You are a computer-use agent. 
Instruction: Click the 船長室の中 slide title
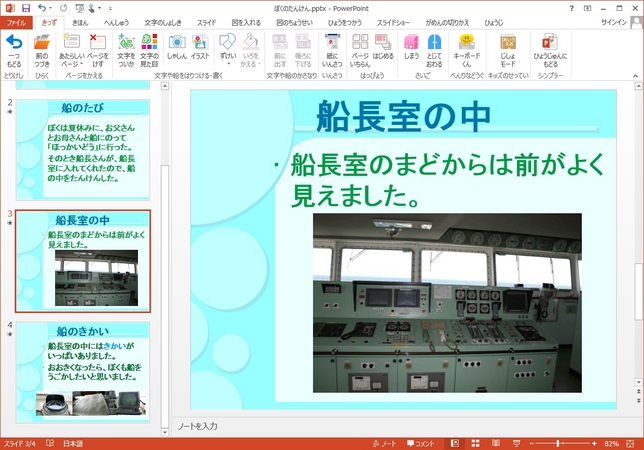point(403,116)
